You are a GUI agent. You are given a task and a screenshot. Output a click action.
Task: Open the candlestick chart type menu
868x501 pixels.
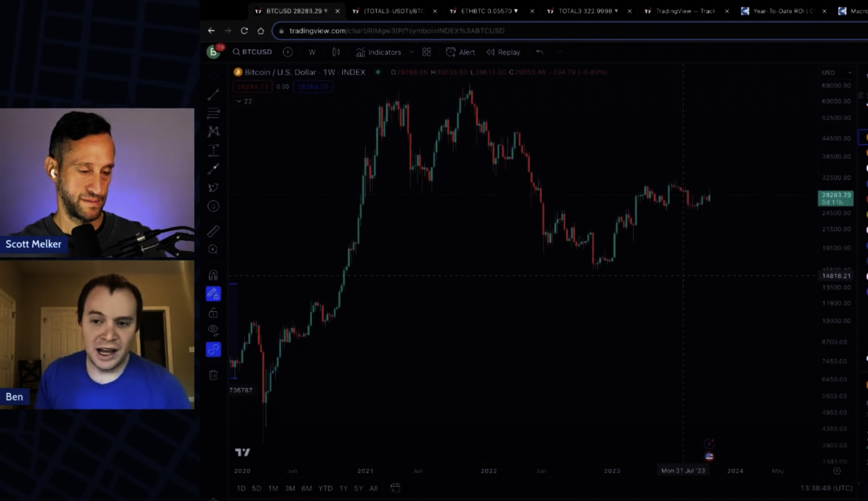[336, 52]
